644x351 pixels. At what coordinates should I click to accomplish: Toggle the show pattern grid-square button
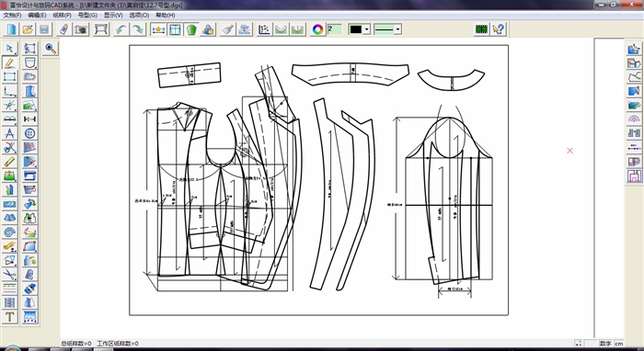175,29
